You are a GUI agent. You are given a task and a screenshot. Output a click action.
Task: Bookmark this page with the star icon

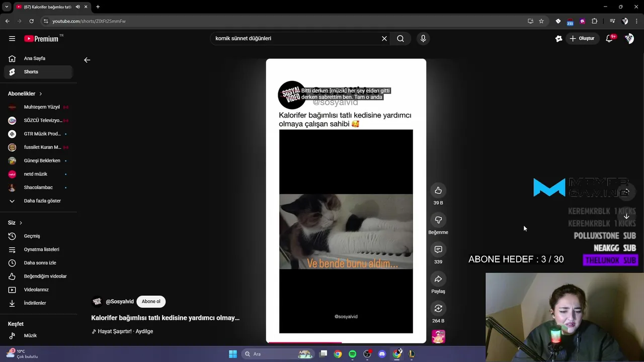[x=541, y=21]
